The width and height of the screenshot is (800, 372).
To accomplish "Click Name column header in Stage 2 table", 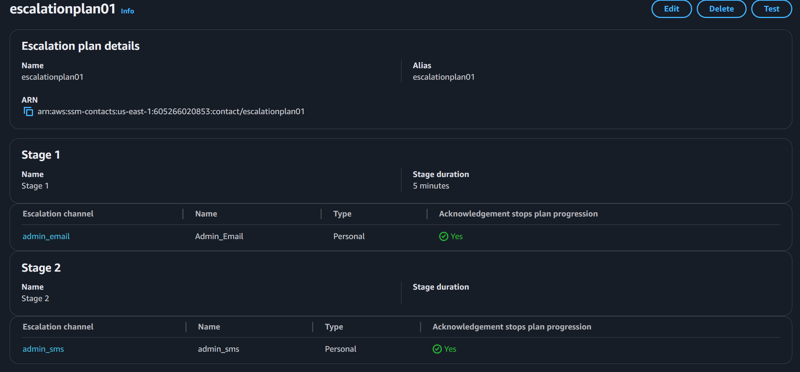I will pyautogui.click(x=209, y=327).
